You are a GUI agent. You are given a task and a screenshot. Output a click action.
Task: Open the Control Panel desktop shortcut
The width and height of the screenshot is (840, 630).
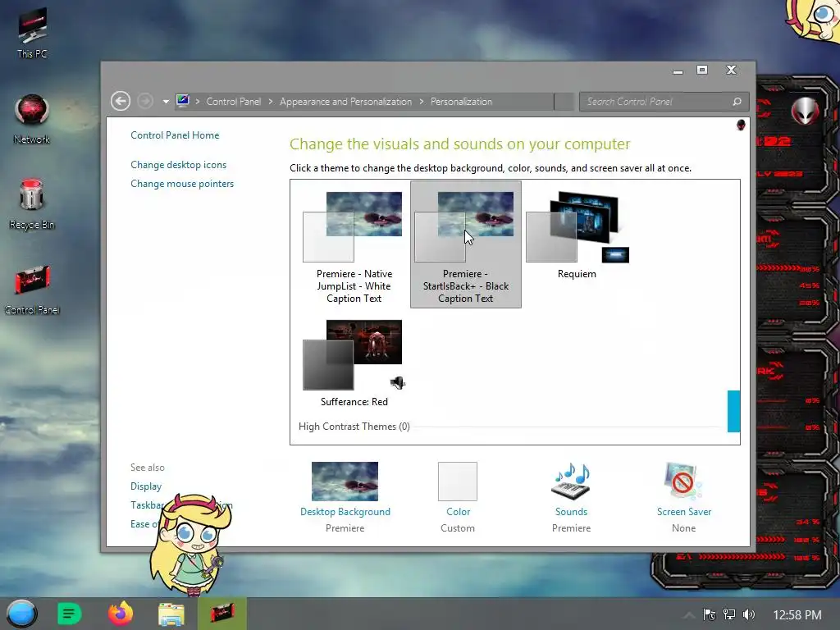coord(32,290)
